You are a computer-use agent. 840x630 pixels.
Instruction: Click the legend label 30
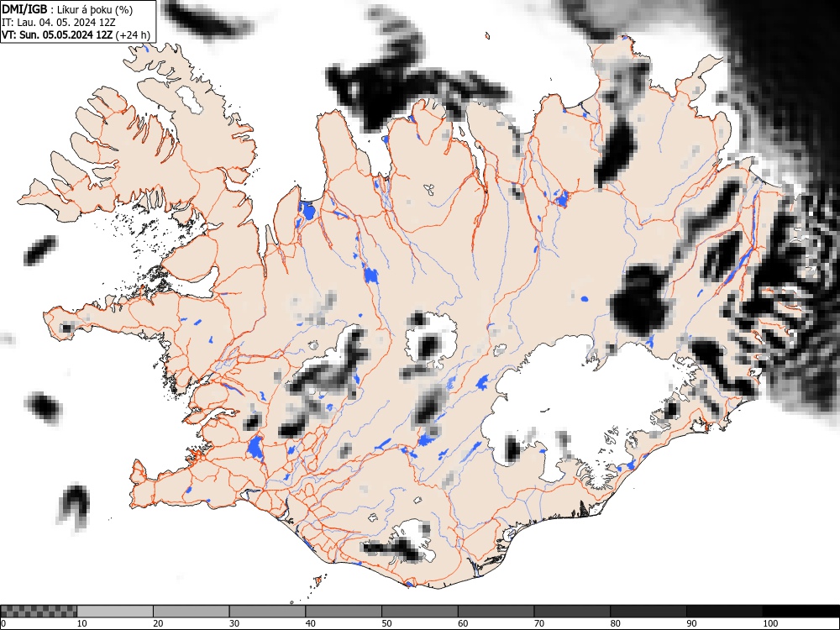click(234, 623)
